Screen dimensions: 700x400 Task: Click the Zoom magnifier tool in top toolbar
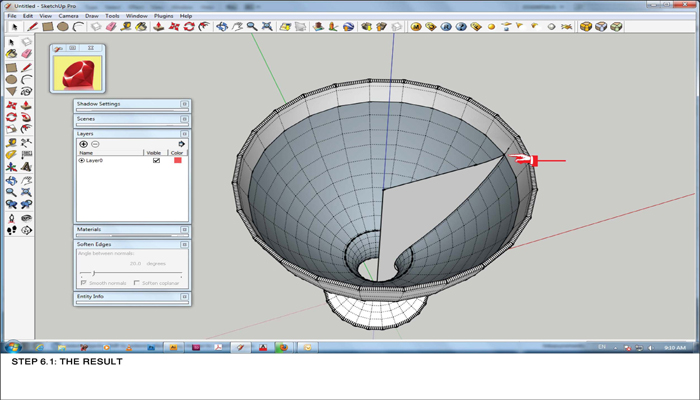[x=252, y=27]
